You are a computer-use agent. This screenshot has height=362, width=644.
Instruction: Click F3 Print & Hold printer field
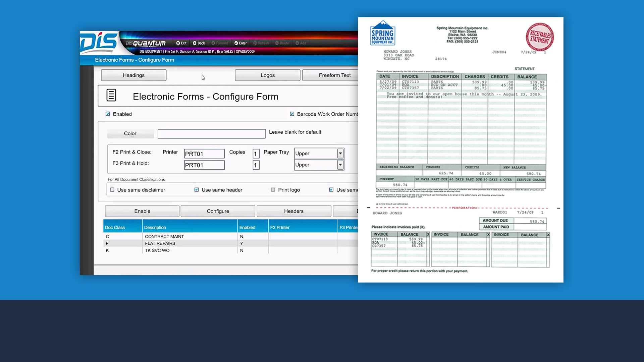point(204,165)
